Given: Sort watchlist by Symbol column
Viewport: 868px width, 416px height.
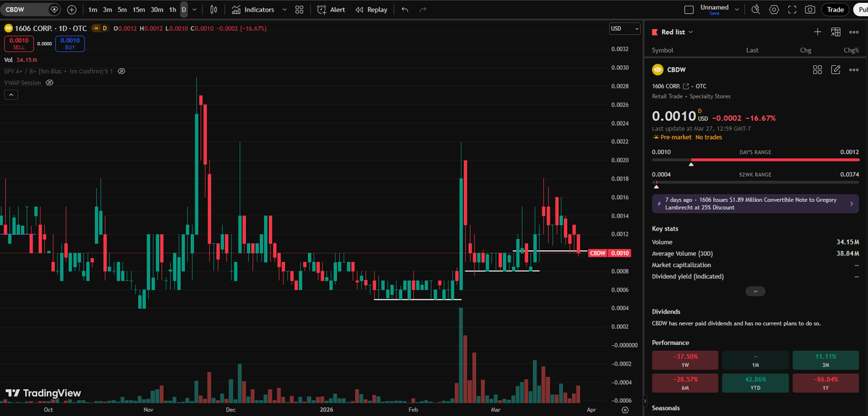Looking at the screenshot, I should 663,50.
